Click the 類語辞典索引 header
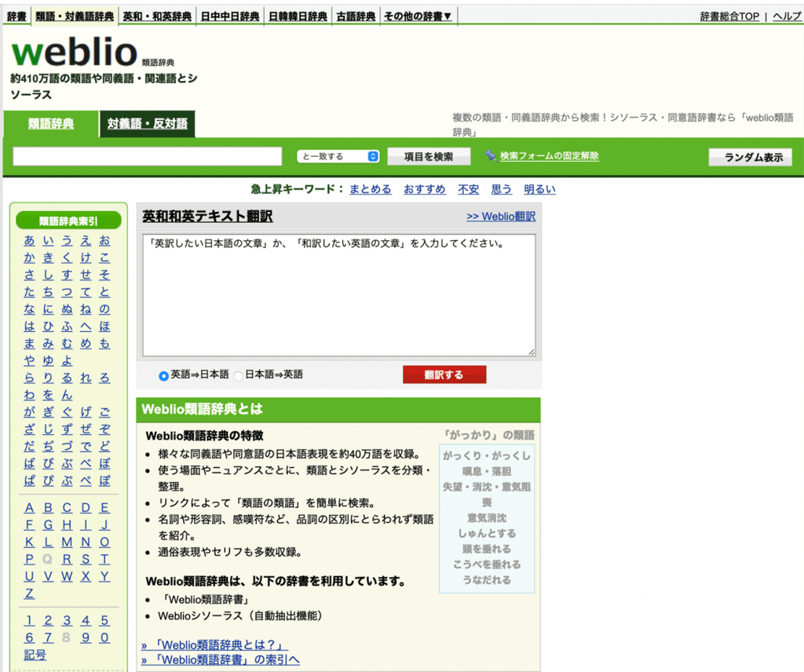This screenshot has width=804, height=672. (x=69, y=221)
